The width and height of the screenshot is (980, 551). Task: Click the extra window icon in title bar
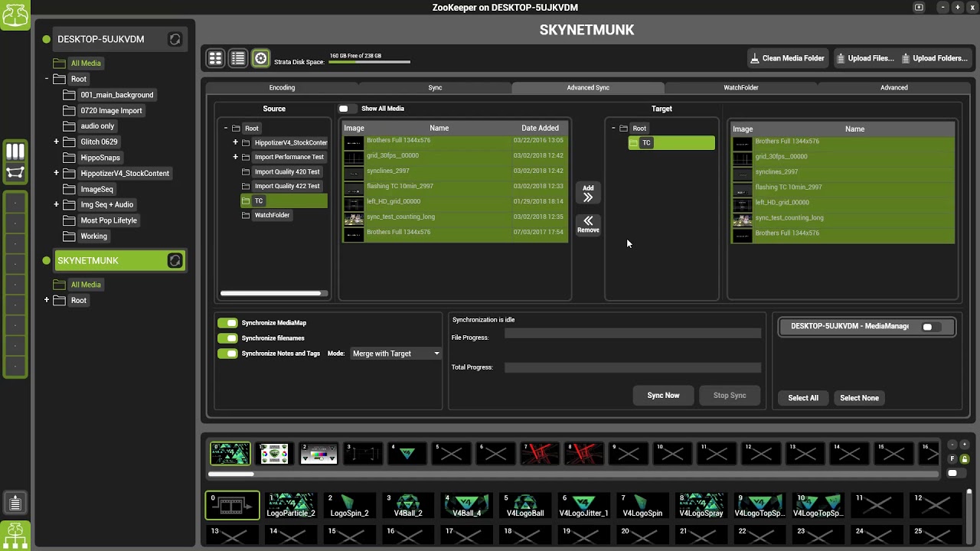(x=919, y=8)
